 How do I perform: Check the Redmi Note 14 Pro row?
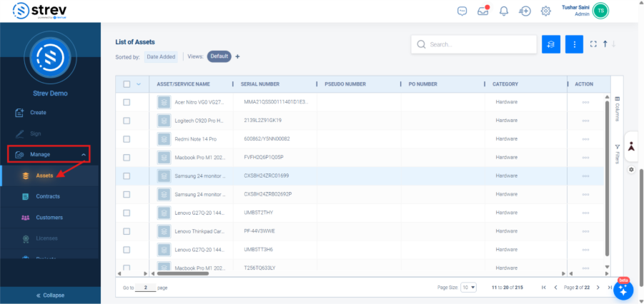pos(127,138)
